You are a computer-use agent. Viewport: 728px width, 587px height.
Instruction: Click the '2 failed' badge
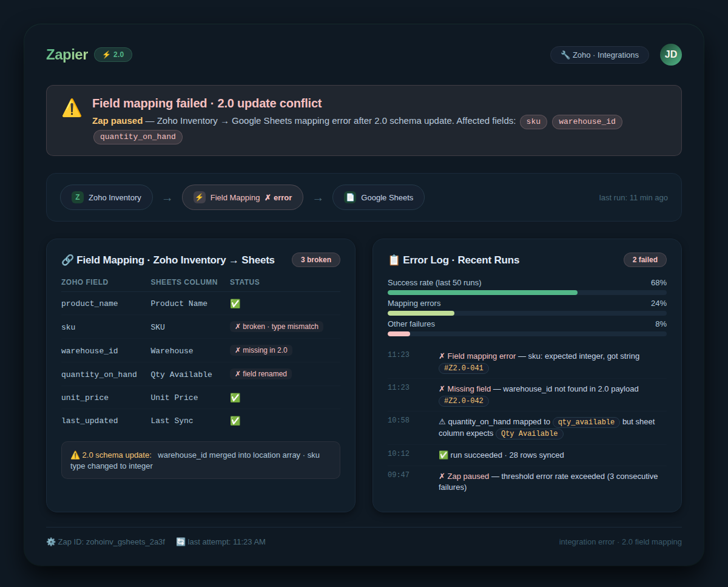(x=645, y=260)
